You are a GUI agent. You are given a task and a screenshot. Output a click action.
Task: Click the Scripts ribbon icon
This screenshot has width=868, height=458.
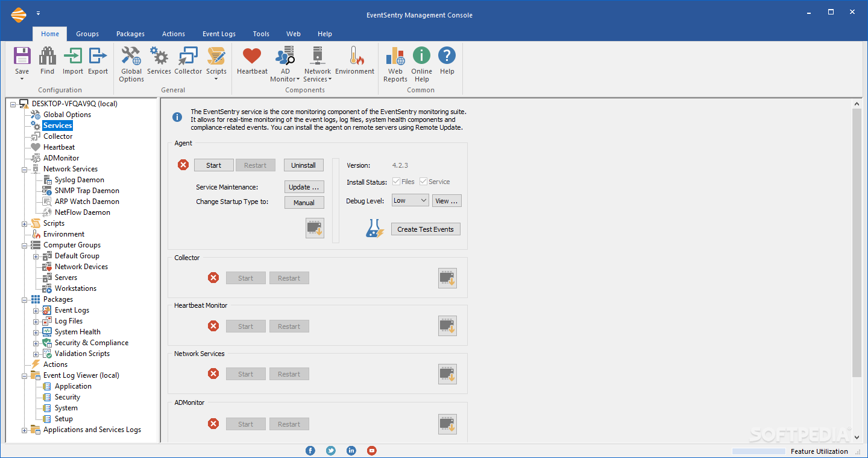pos(216,56)
